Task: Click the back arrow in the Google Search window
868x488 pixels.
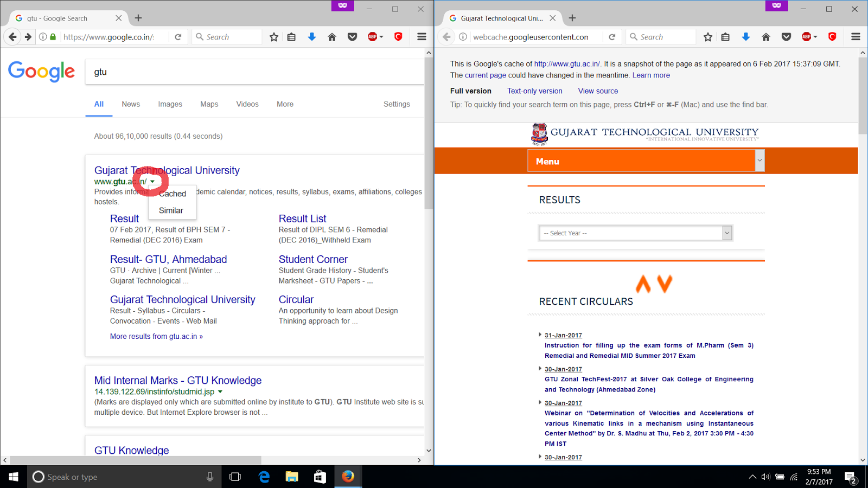Action: (12, 37)
